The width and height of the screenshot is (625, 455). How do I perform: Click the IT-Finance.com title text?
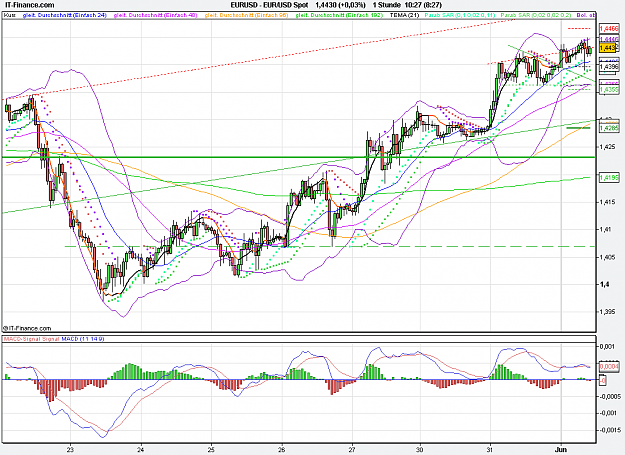pos(27,5)
